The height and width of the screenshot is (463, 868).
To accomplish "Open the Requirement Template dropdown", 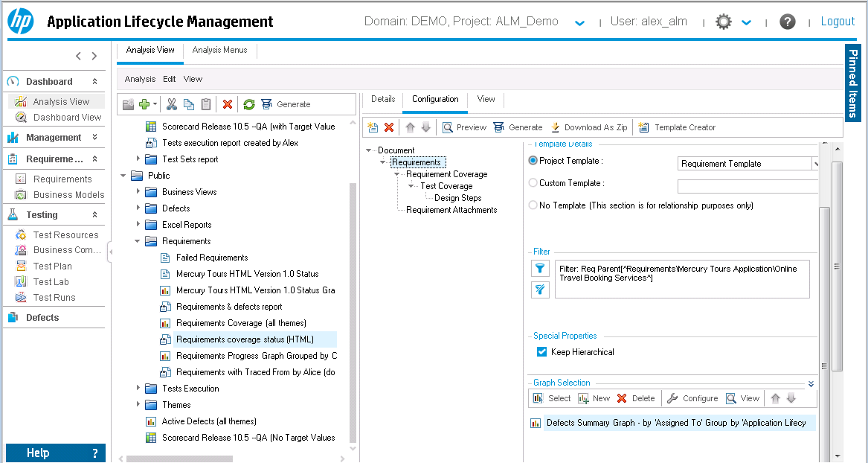I will pyautogui.click(x=814, y=163).
